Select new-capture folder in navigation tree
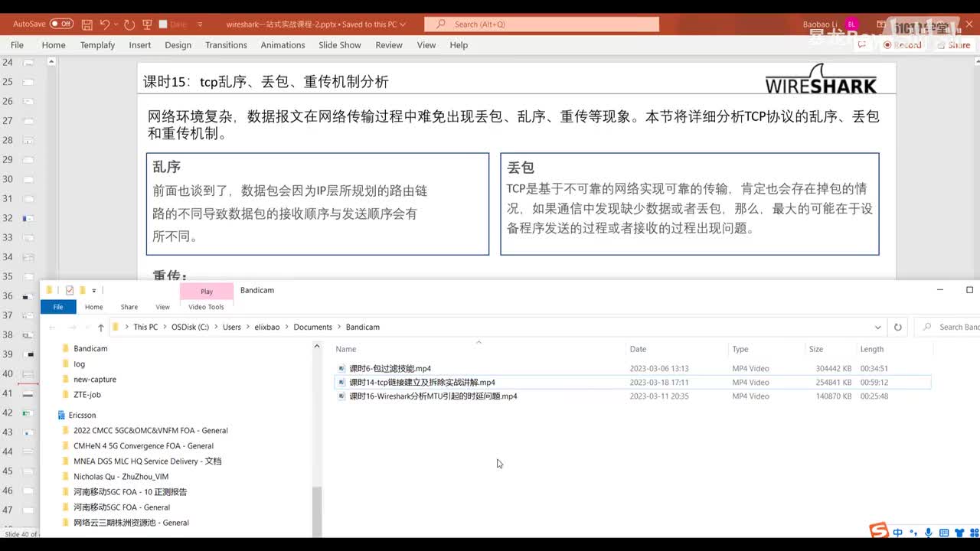The image size is (980, 551). pyautogui.click(x=95, y=379)
